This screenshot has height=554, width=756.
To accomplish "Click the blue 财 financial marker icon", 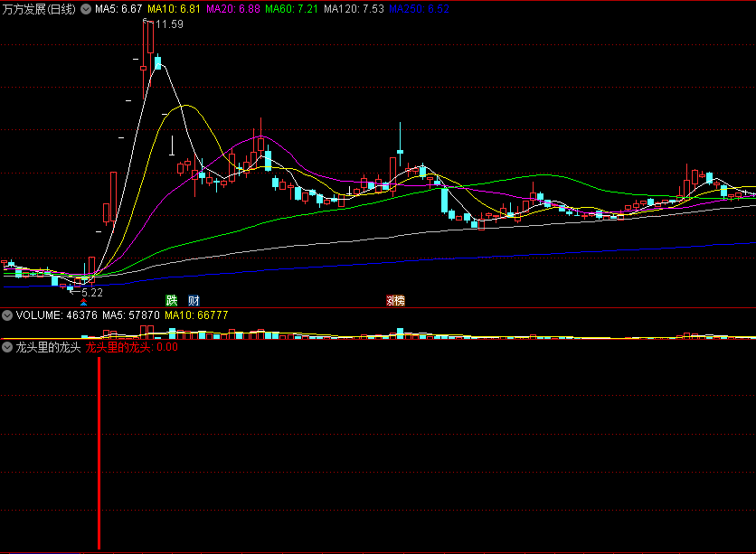I will 194,301.
